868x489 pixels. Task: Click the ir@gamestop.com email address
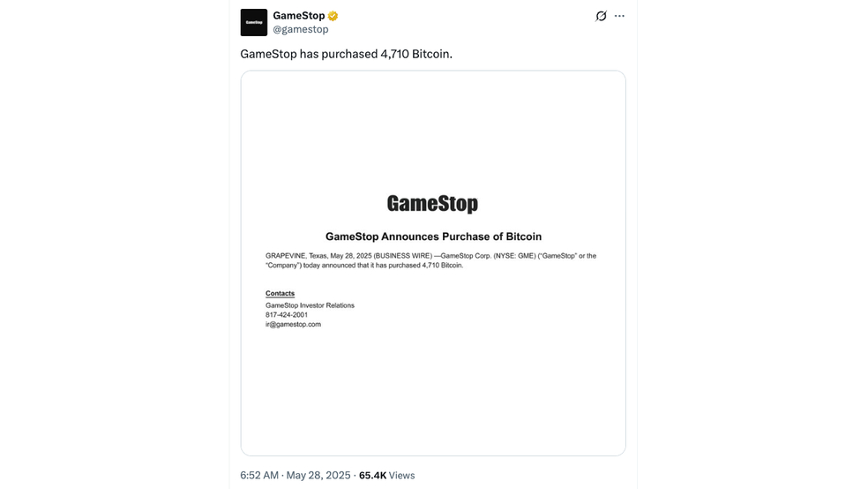[294, 324]
